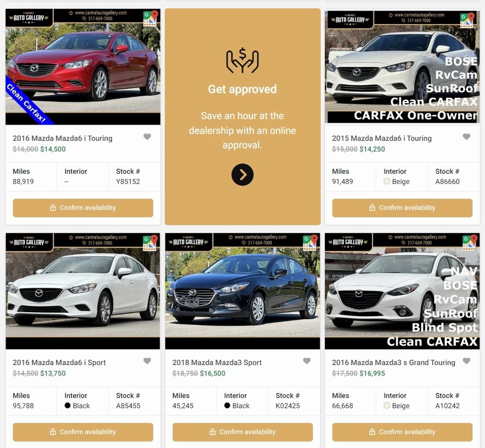Click the Get approved arrow button
Image resolution: width=485 pixels, height=448 pixels.
click(242, 174)
